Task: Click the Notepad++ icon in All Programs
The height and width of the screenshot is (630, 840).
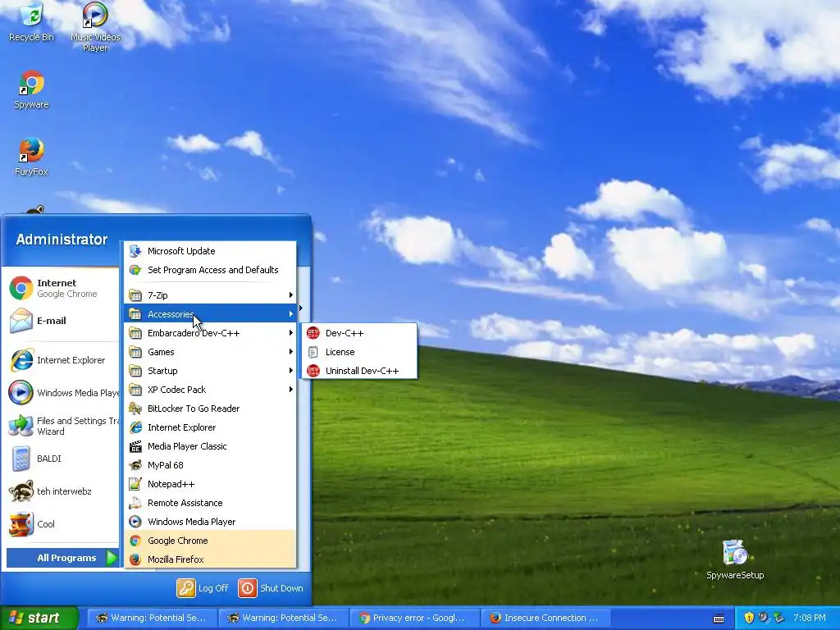Action: 135,484
